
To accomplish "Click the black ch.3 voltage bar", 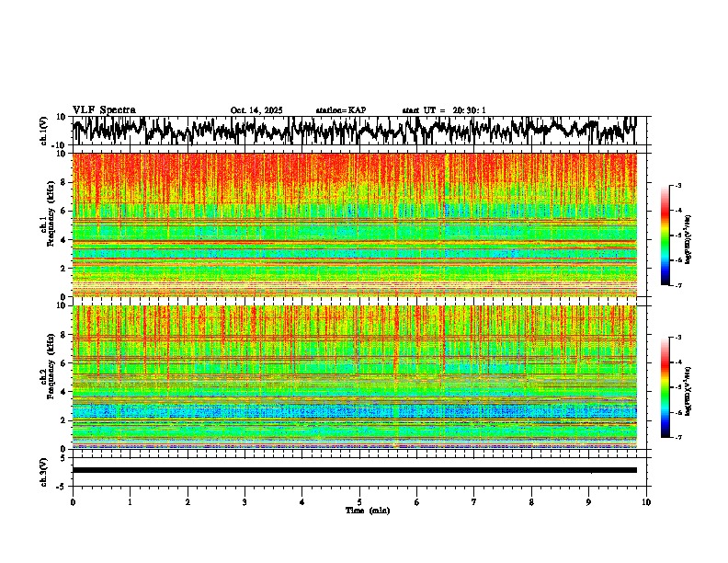I will (354, 470).
